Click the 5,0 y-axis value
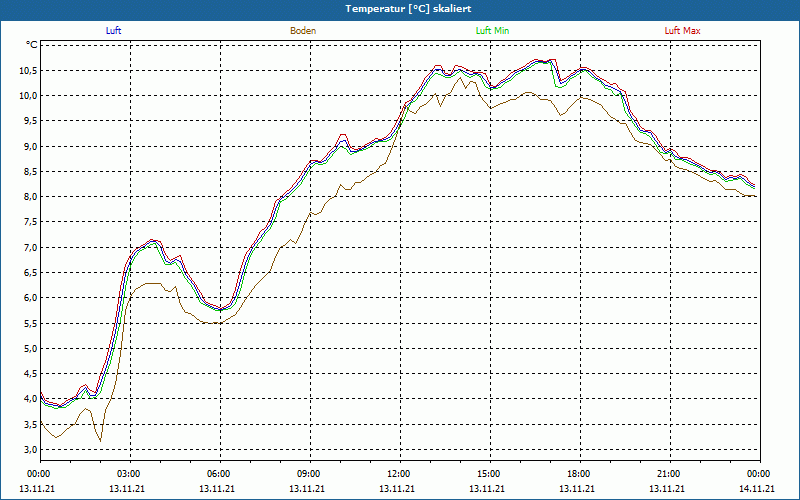Screen dimensions: 800x500 (31, 348)
